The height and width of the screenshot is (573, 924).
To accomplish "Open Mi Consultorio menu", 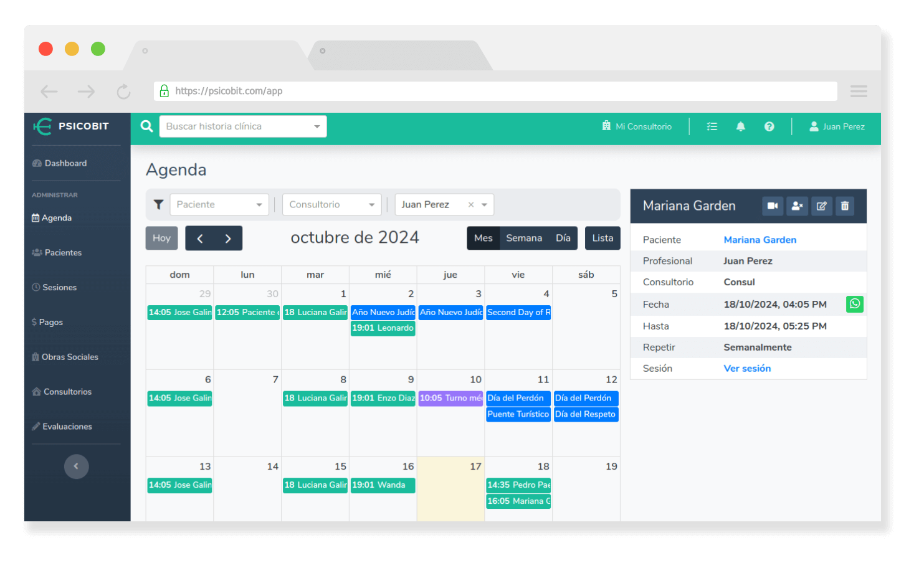I will coord(637,126).
